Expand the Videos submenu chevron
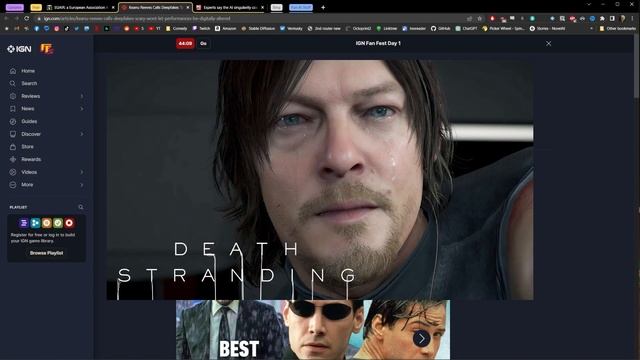 coord(82,172)
